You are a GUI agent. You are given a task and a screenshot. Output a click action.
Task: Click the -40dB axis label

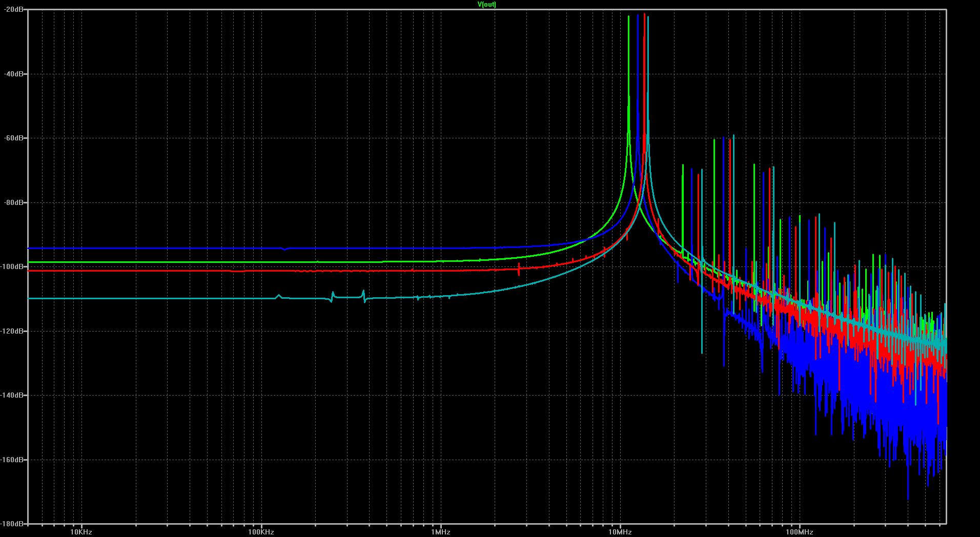click(14, 74)
